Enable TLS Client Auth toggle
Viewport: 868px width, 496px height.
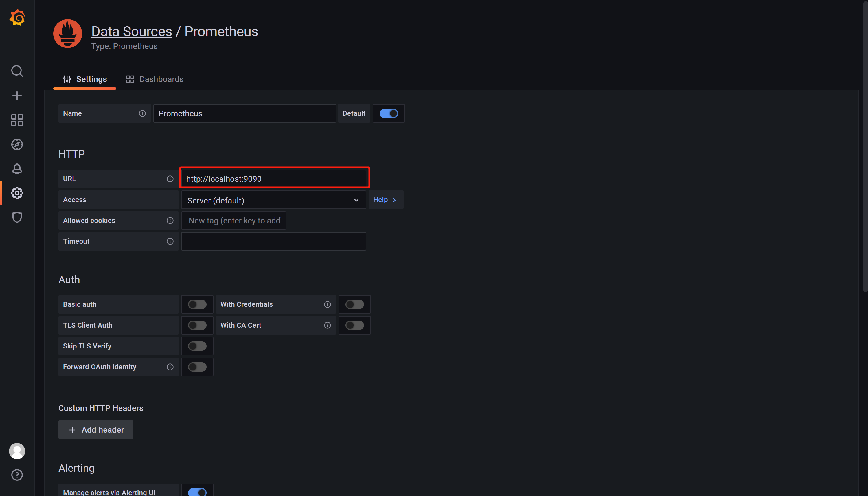pos(197,325)
